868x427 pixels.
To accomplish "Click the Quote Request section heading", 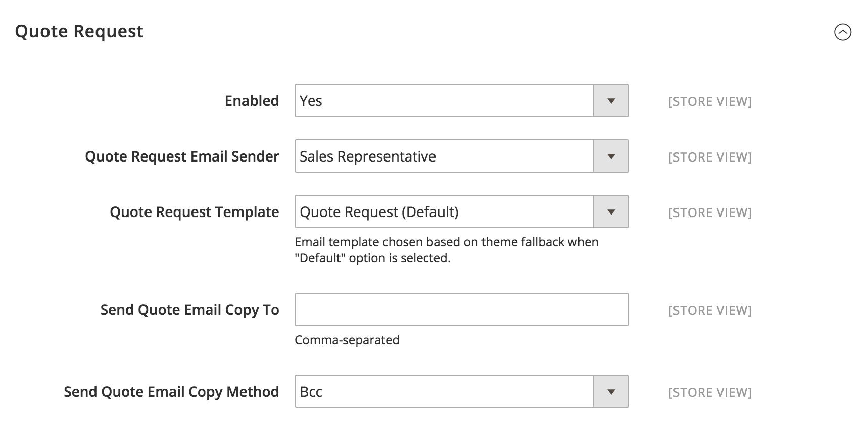I will tap(79, 31).
